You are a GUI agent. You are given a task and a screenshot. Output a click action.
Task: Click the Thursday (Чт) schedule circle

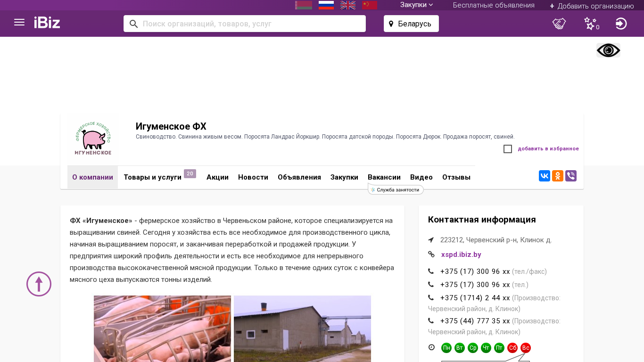pyautogui.click(x=486, y=348)
